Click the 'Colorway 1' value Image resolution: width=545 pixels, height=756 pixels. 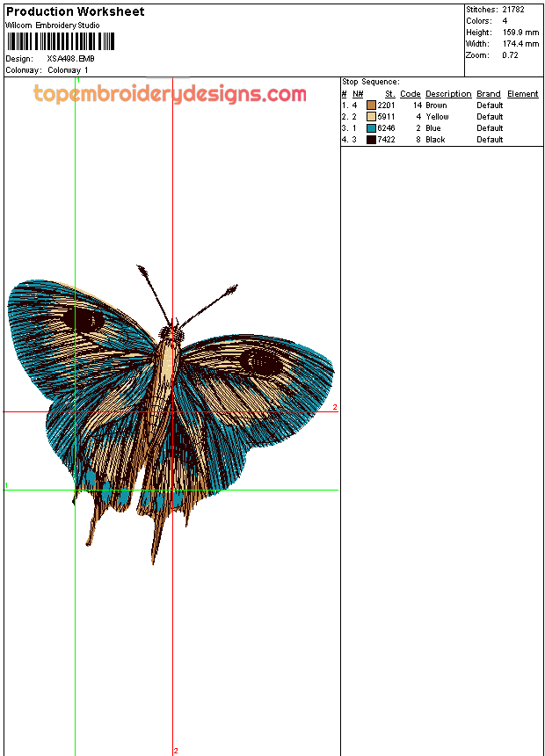(68, 70)
